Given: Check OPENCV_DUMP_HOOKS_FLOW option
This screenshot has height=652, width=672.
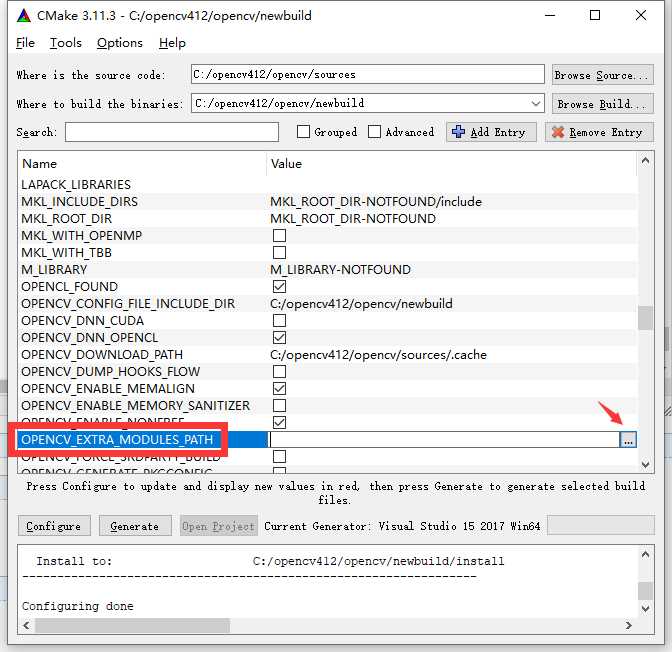Looking at the screenshot, I should coord(279,372).
